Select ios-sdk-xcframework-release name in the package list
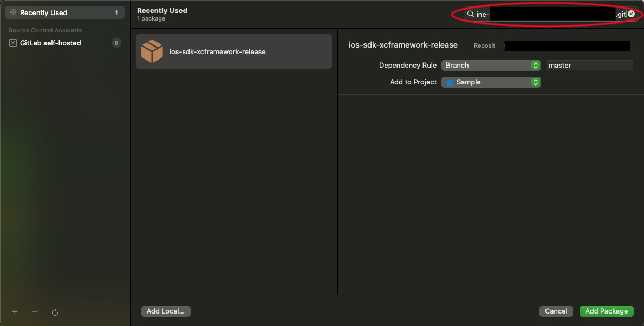The width and height of the screenshot is (644, 326). tap(217, 52)
